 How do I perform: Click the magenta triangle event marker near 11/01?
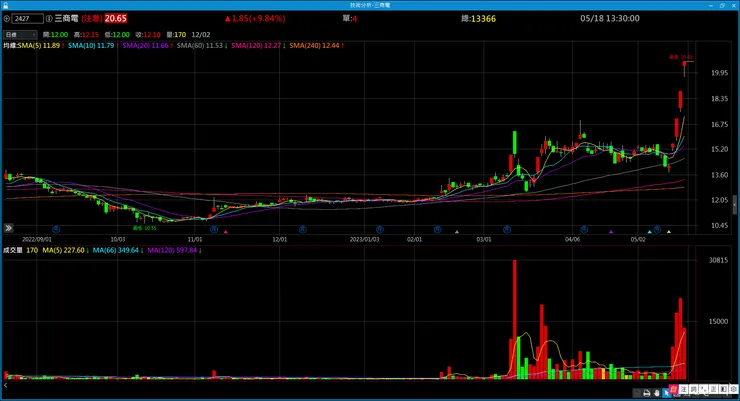[x=226, y=232]
